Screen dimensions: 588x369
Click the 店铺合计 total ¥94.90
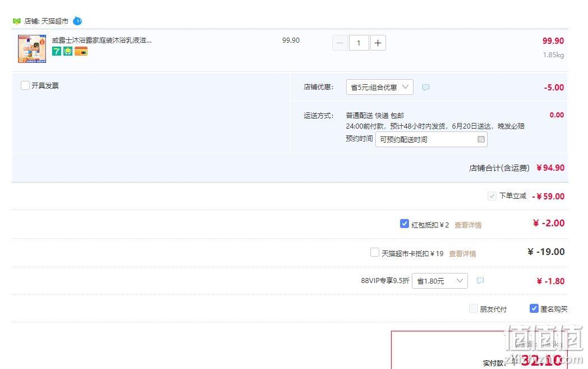pos(550,168)
